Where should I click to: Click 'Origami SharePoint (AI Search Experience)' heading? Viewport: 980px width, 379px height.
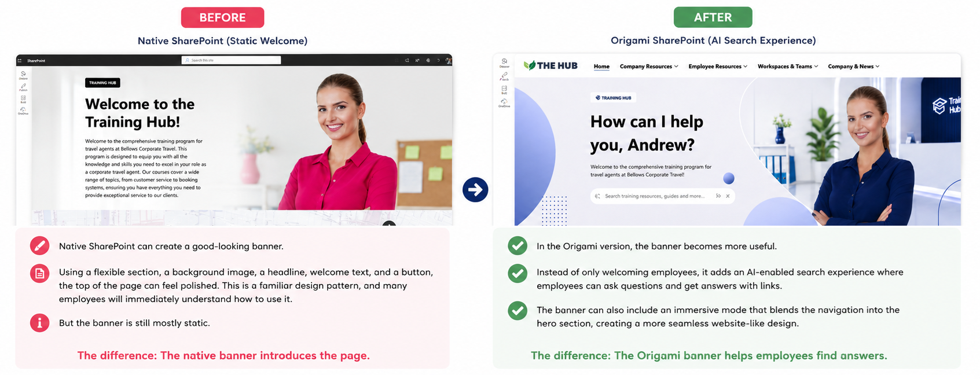point(713,41)
